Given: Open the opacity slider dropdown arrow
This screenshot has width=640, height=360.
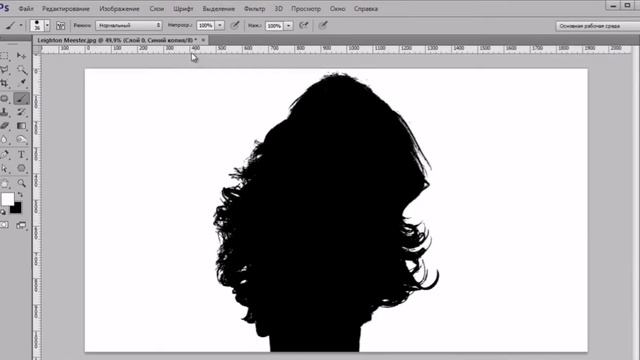Looking at the screenshot, I should click(x=220, y=25).
